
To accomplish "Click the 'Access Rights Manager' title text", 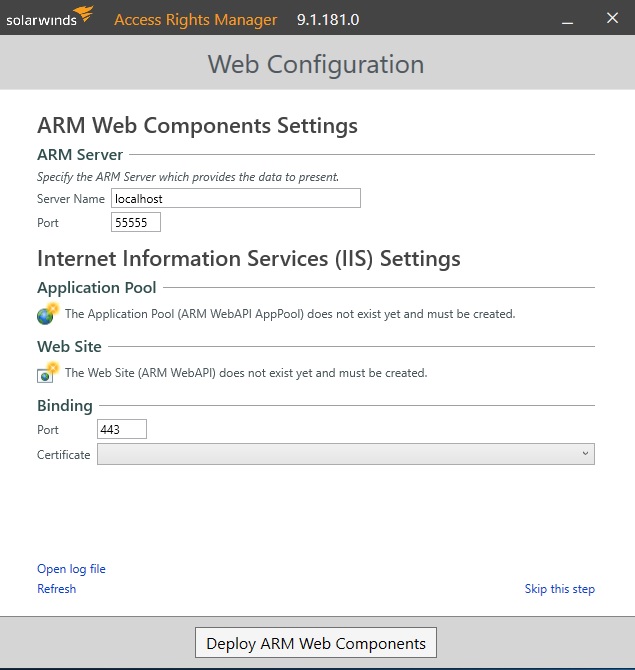I will coord(196,20).
